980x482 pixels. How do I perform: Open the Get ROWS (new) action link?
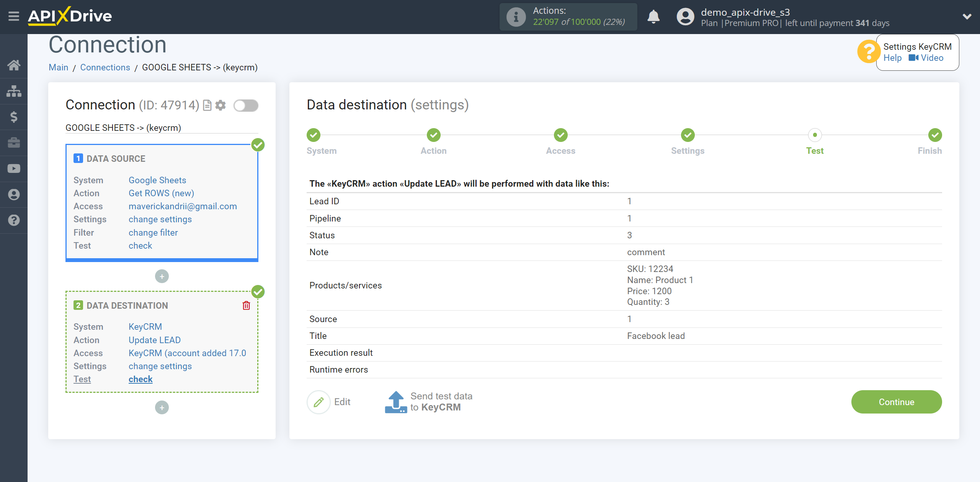(x=161, y=193)
